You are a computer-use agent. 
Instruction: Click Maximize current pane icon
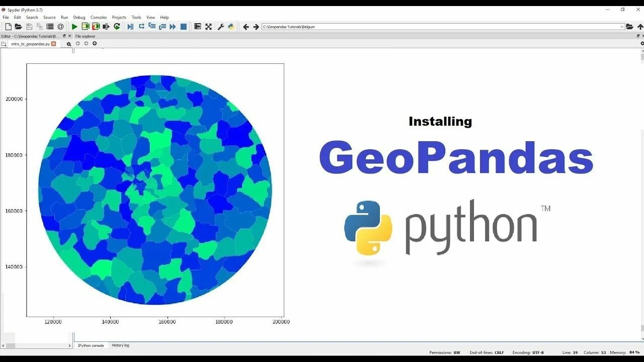(x=198, y=27)
